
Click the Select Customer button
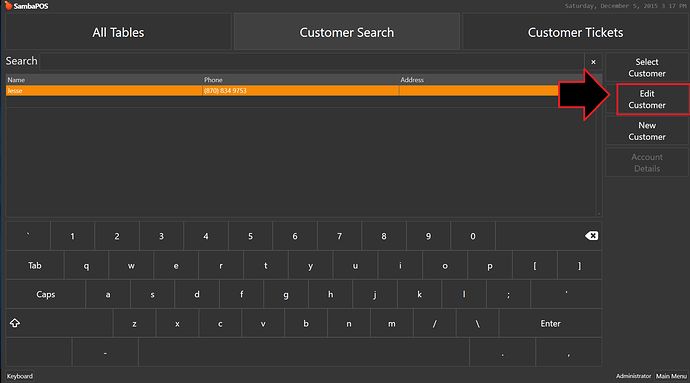pyautogui.click(x=647, y=67)
